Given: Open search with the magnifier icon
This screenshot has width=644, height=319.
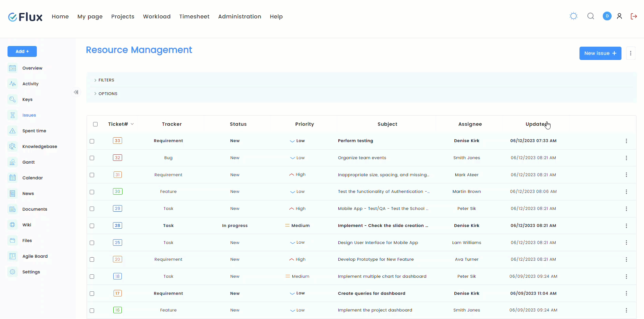Looking at the screenshot, I should point(590,16).
